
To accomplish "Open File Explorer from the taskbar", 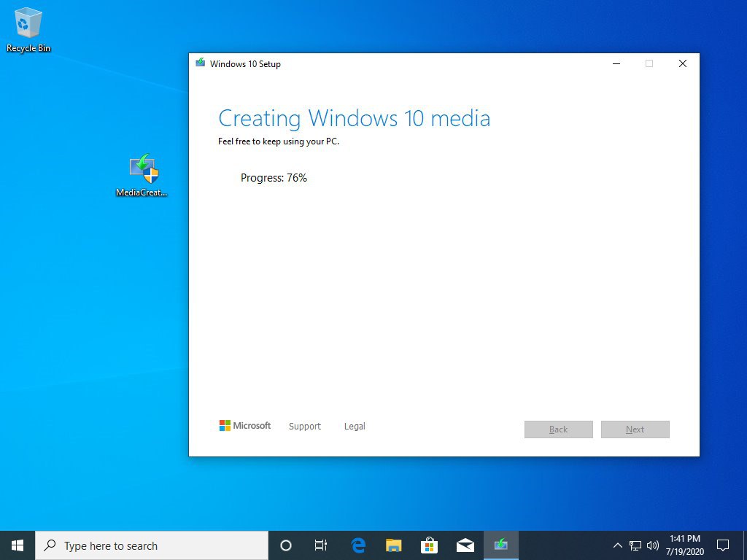I will 393,545.
